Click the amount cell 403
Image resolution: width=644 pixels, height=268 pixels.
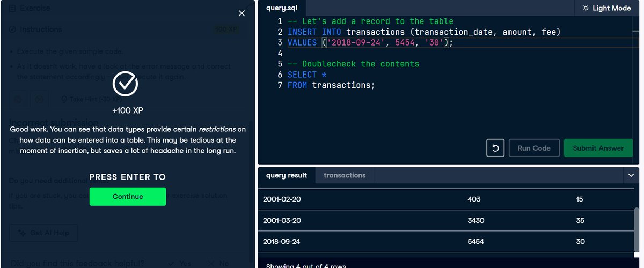474,199
